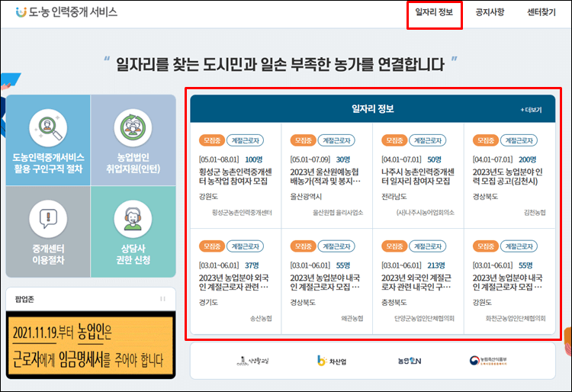Open the 치산업 partner logo
This screenshot has width=572, height=392.
[x=332, y=361]
